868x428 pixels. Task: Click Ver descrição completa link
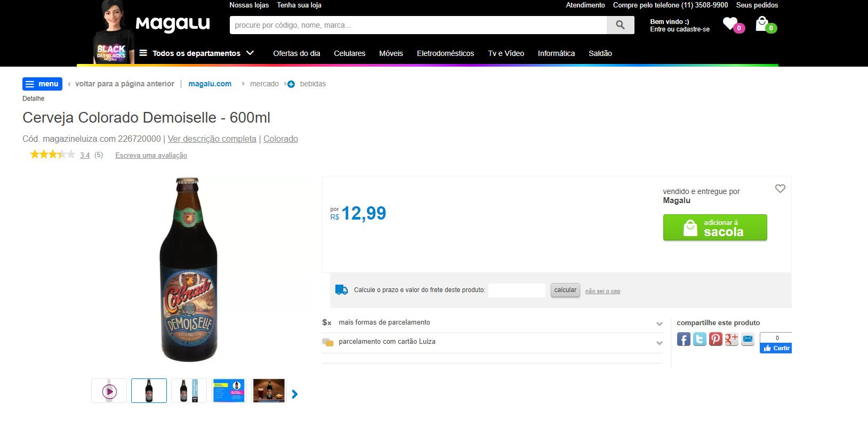coord(212,139)
